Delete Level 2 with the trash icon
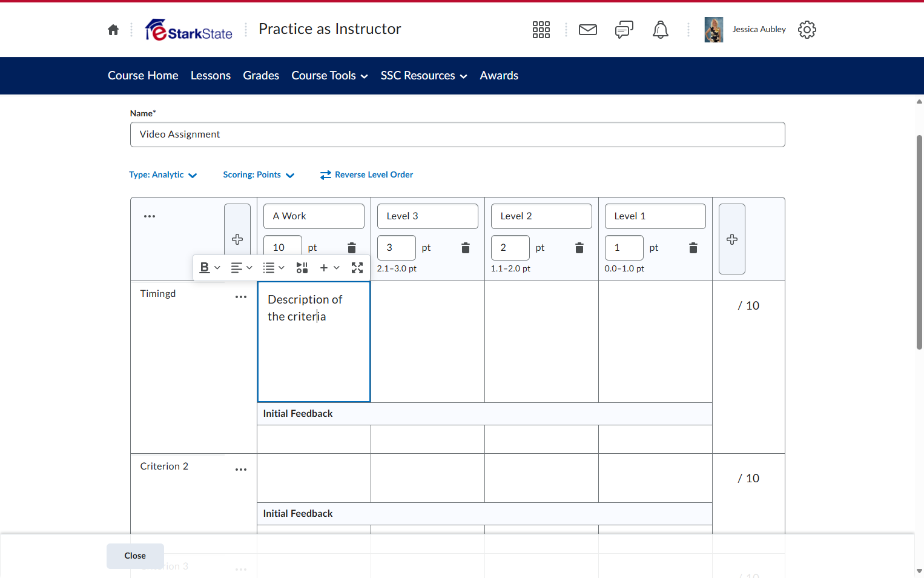Image resolution: width=924 pixels, height=578 pixels. click(579, 248)
